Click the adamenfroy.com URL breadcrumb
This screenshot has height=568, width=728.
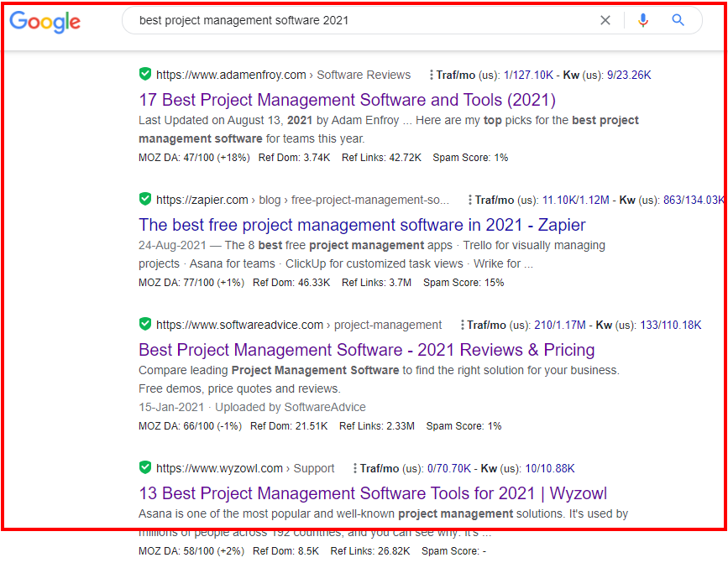283,75
